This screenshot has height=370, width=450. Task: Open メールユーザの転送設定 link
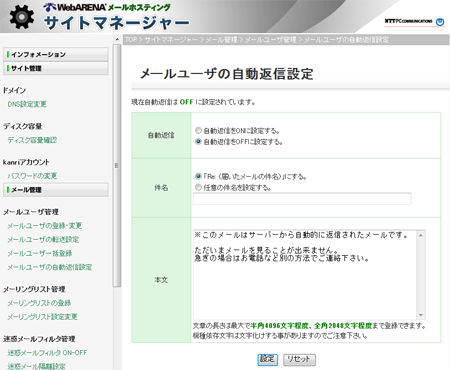pos(43,239)
